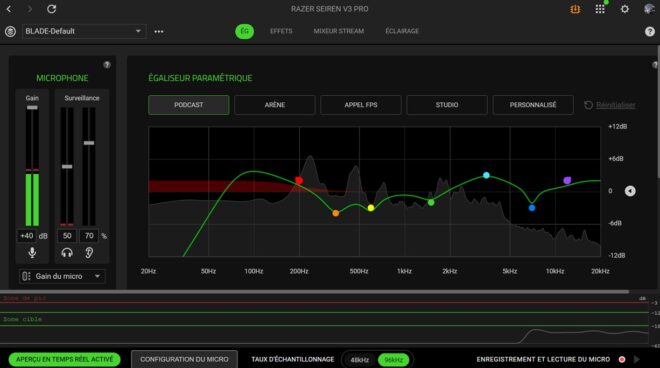660x368 pixels.
Task: Refresh with the circular arrow icon
Action: 51,9
